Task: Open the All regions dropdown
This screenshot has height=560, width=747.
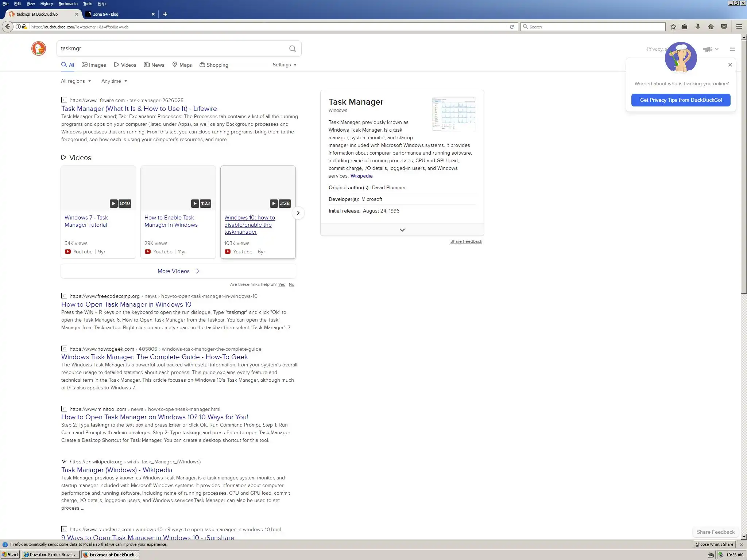Action: [x=76, y=81]
